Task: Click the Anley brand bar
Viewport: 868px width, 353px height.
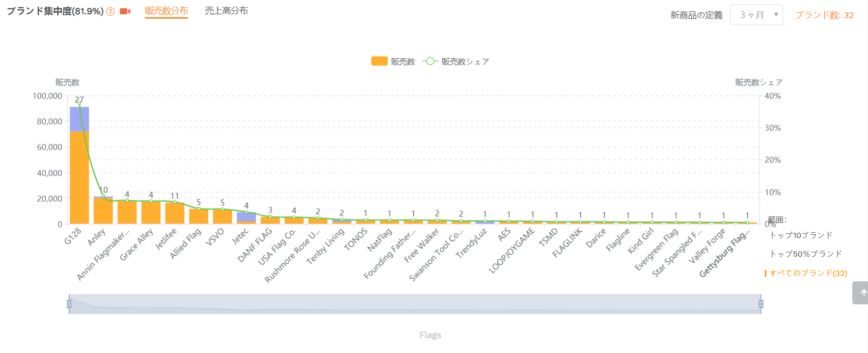Action: coord(103,210)
